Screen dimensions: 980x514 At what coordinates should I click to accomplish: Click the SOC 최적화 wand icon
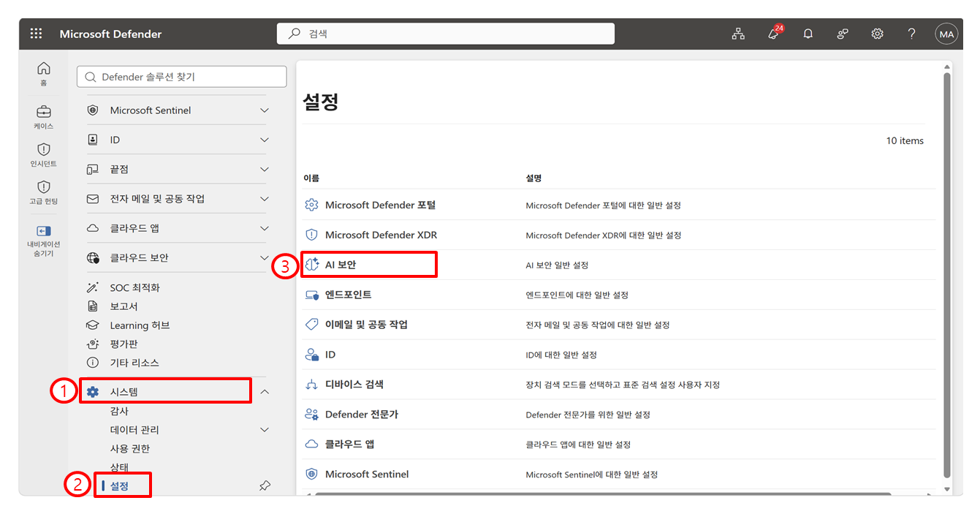click(93, 287)
